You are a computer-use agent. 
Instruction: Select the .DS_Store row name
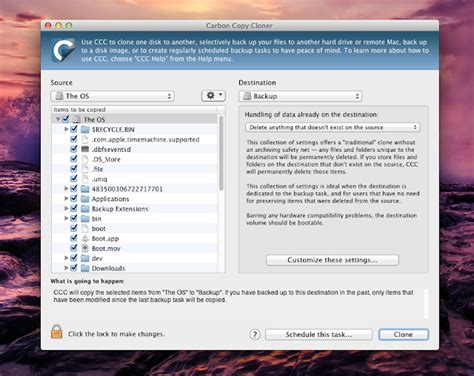tap(106, 159)
